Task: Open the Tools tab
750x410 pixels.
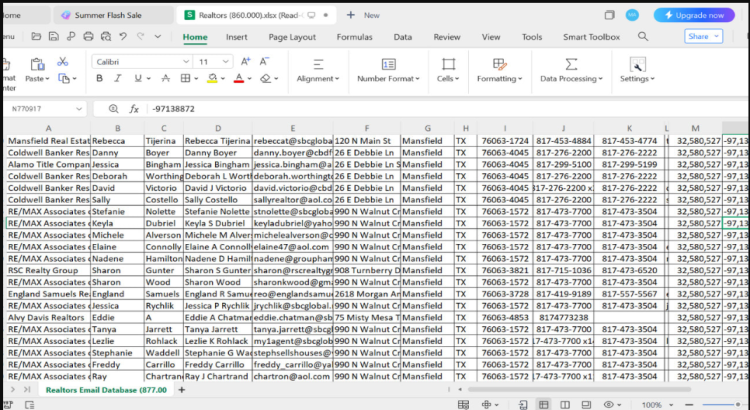Action: click(532, 37)
